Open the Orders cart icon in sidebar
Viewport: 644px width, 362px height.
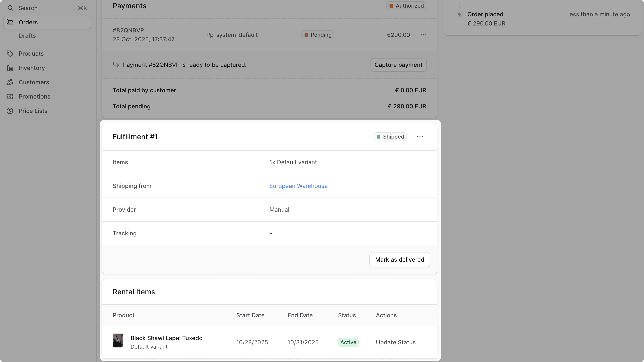pos(10,22)
